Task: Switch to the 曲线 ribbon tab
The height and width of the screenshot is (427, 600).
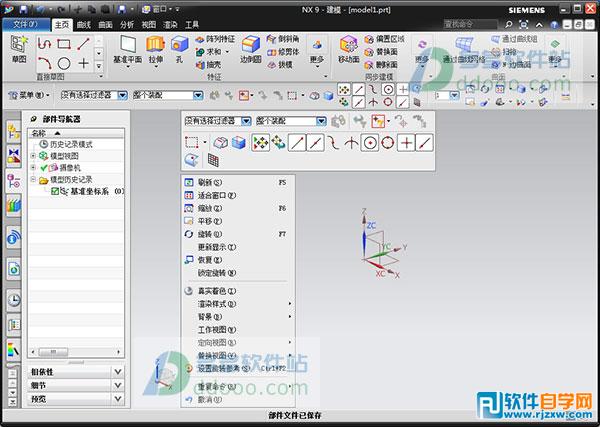Action: [x=83, y=25]
